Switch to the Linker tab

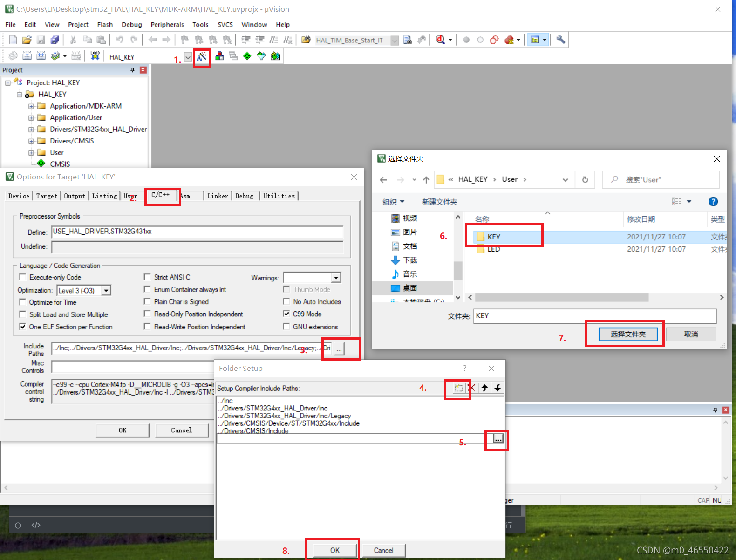tap(218, 196)
